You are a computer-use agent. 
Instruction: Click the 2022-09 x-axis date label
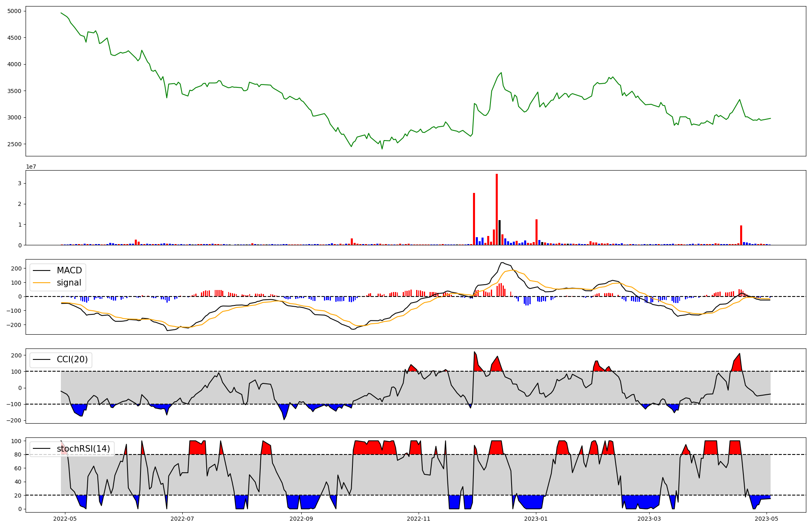point(301,519)
